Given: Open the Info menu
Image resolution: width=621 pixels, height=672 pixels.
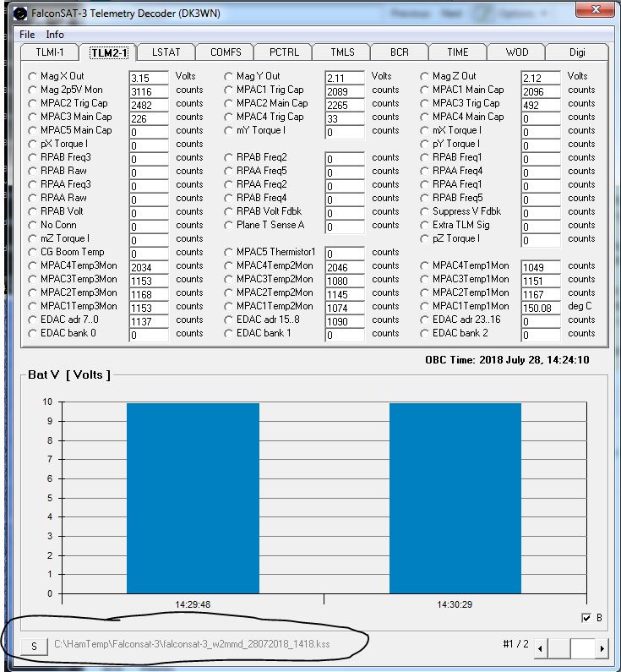Looking at the screenshot, I should point(55,35).
